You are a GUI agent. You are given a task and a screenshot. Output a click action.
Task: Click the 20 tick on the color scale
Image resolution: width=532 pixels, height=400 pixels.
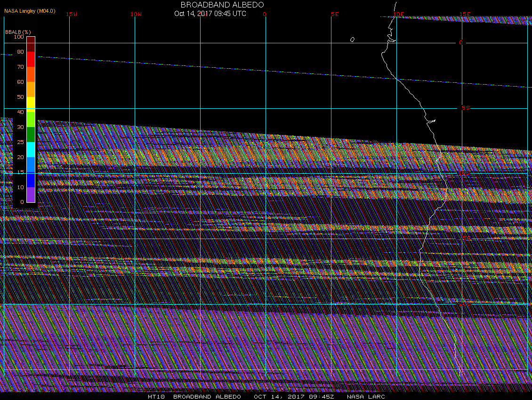(x=20, y=157)
